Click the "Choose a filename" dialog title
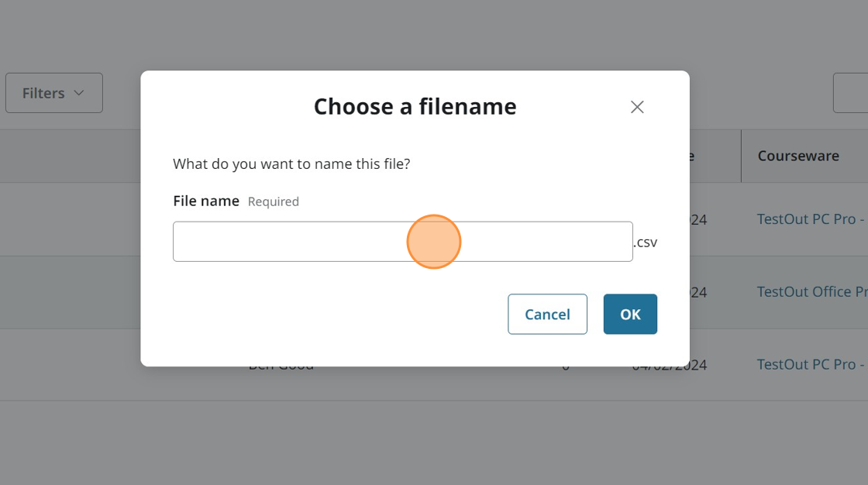Viewport: 868px width, 485px height. tap(415, 107)
